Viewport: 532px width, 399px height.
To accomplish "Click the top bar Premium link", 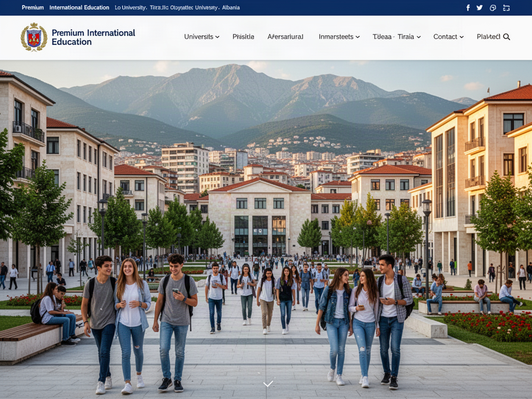I will [33, 7].
